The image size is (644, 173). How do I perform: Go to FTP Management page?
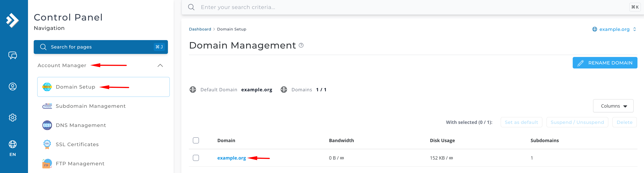(x=80, y=163)
